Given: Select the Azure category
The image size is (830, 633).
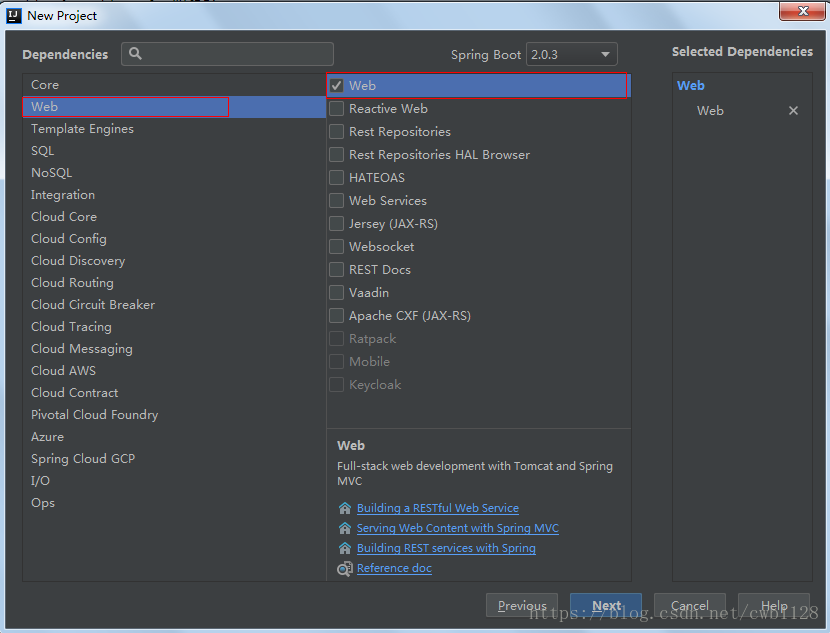Looking at the screenshot, I should tap(174, 437).
